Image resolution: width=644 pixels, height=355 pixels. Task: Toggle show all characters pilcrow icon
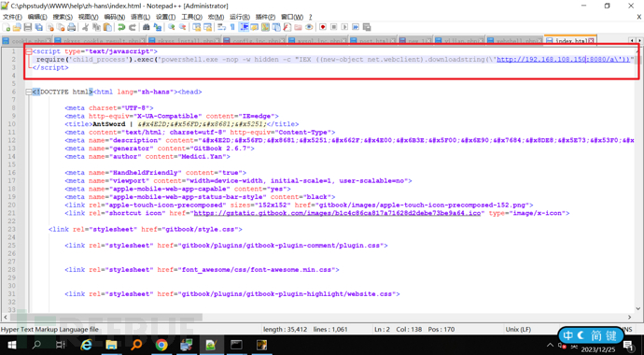[233, 27]
